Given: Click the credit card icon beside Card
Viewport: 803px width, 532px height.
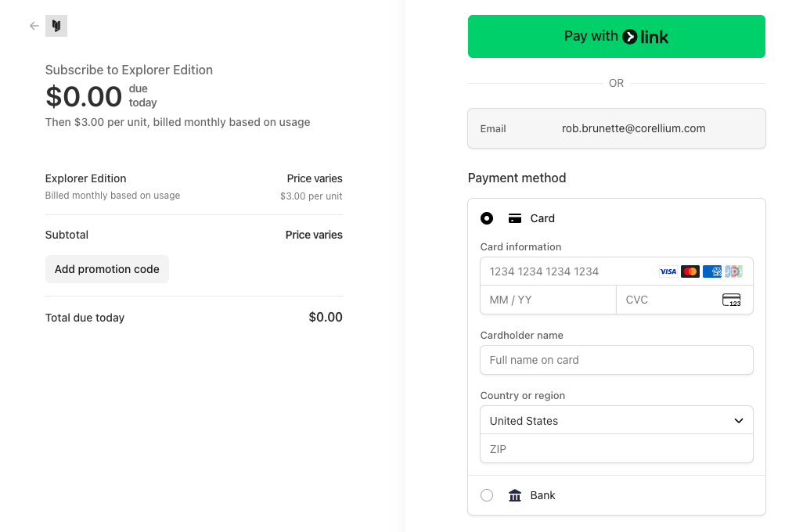Looking at the screenshot, I should [x=515, y=218].
